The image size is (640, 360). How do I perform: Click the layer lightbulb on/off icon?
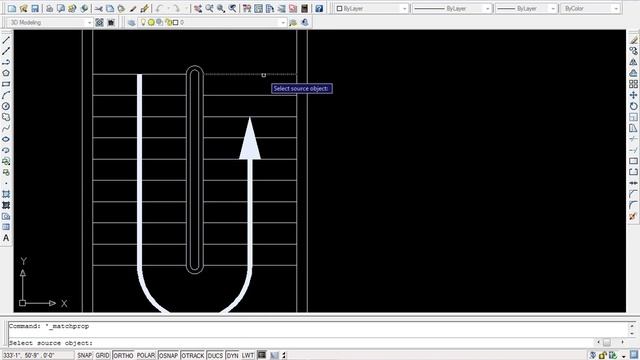click(143, 22)
